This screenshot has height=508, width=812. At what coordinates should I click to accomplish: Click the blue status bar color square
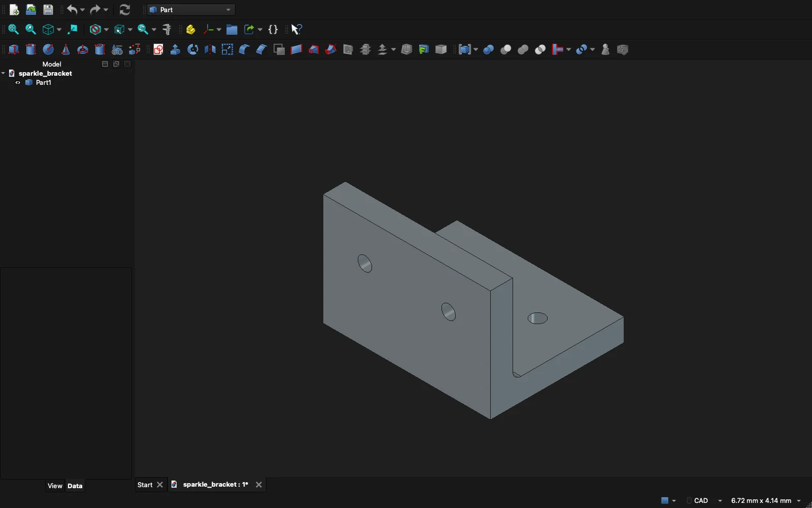point(665,500)
